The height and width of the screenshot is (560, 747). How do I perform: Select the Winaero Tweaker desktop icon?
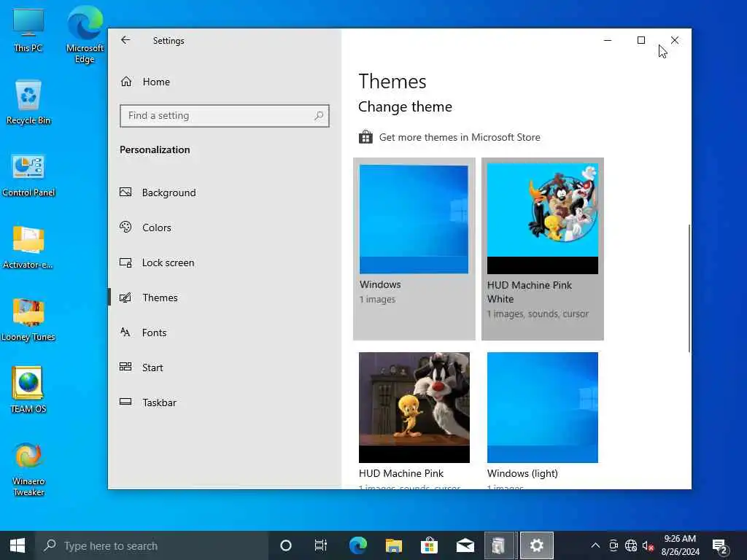coord(28,469)
